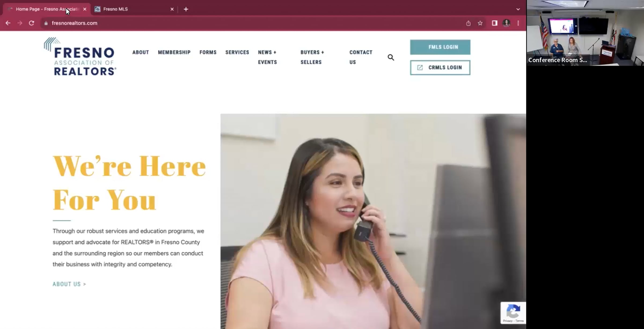
Task: Click the website search magnifier icon
Action: click(x=391, y=57)
